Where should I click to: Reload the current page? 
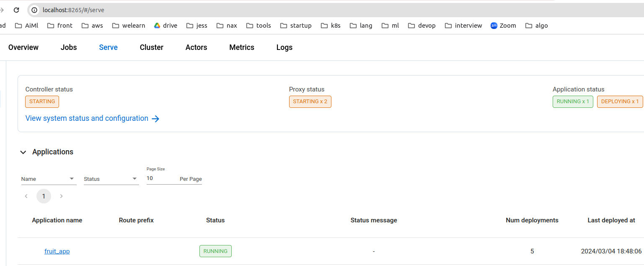[x=16, y=10]
